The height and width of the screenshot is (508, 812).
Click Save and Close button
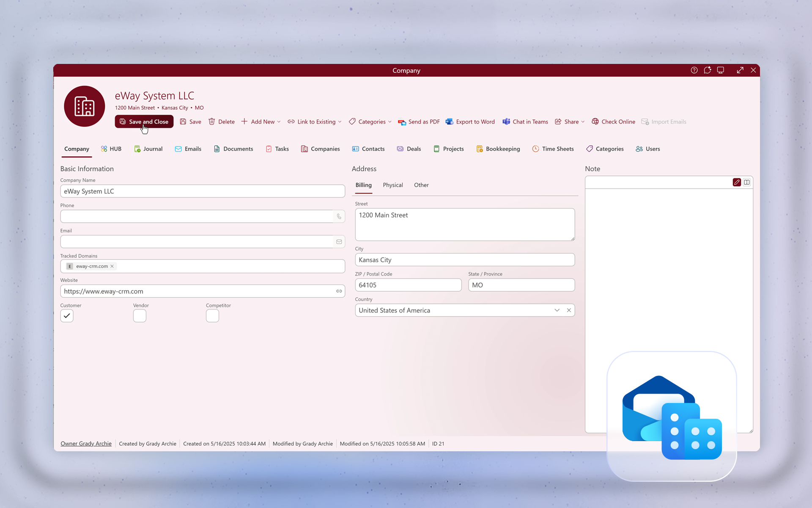(144, 121)
